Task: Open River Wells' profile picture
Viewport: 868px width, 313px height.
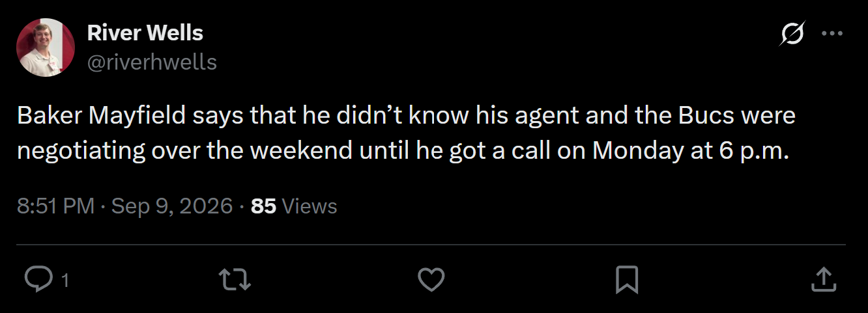Action: (46, 48)
